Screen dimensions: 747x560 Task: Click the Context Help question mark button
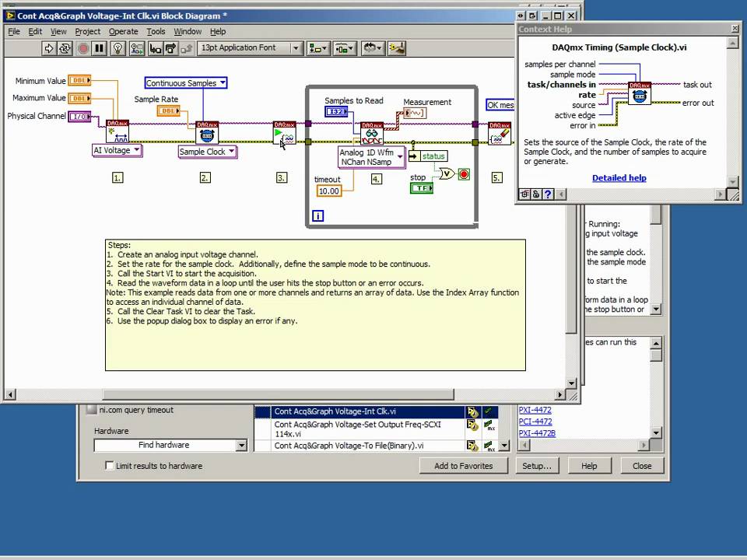pyautogui.click(x=548, y=194)
